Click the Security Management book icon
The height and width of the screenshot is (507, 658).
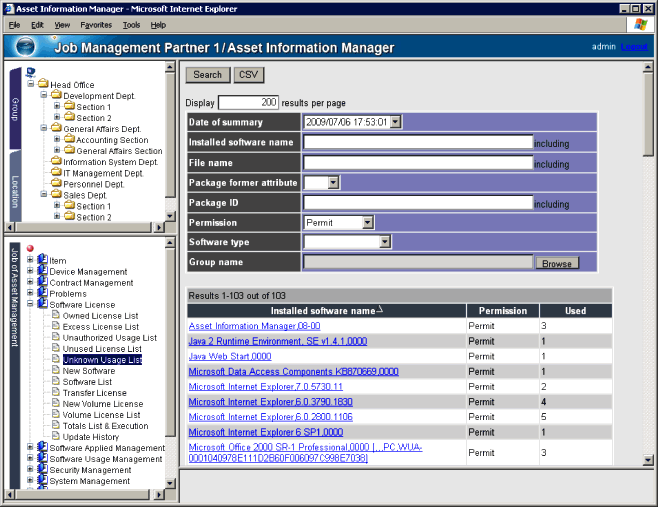[x=43, y=470]
